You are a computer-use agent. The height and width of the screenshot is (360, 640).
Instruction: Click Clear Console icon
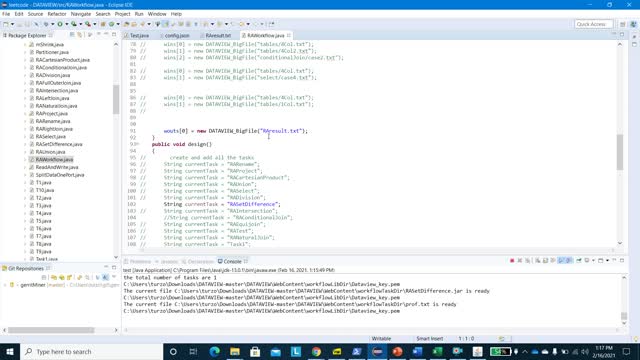click(x=538, y=260)
